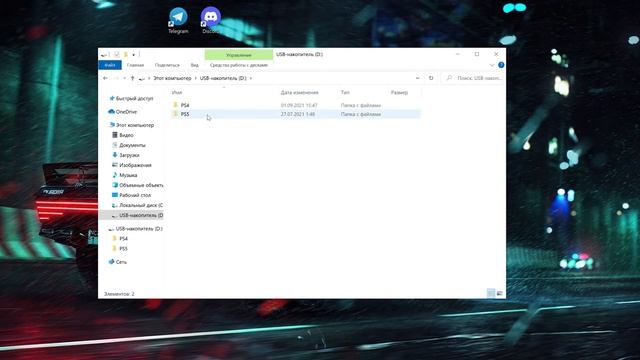640x360 pixels.
Task: Click quick access toolbar new folder icon
Action: [x=126, y=54]
